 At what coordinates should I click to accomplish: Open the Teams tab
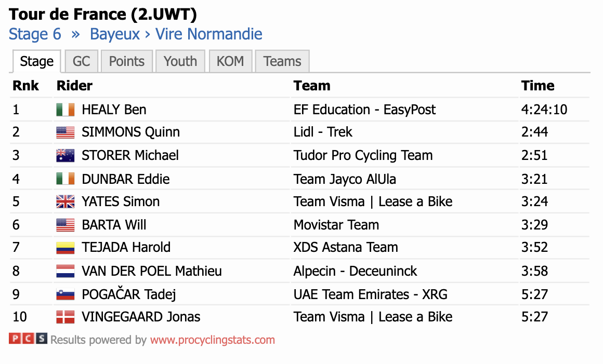tap(282, 61)
